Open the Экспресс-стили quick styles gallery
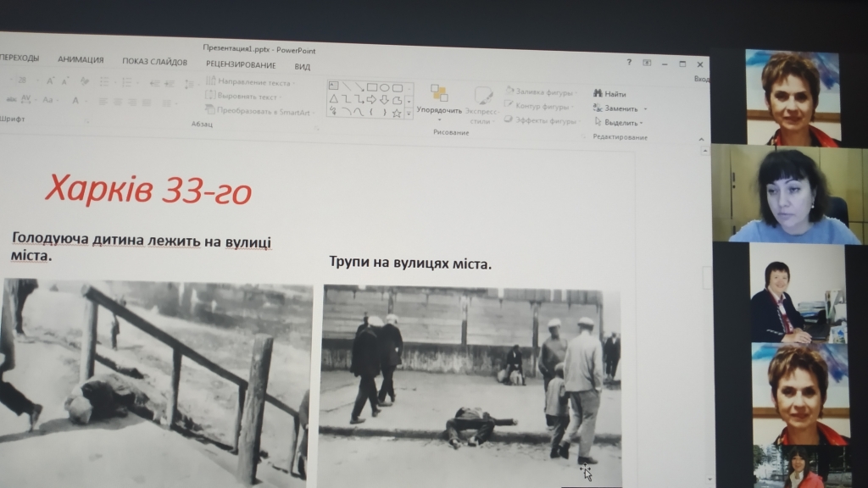This screenshot has width=868, height=488. [x=481, y=105]
